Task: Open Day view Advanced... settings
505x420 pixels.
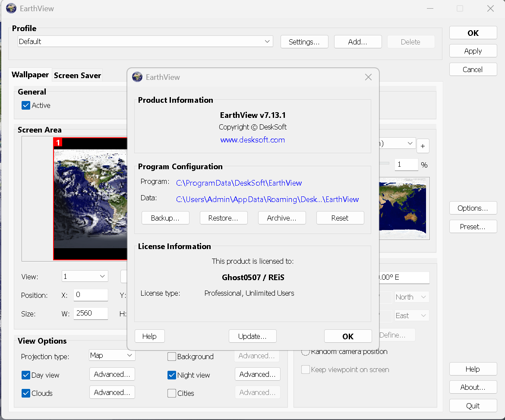Action: coord(112,374)
